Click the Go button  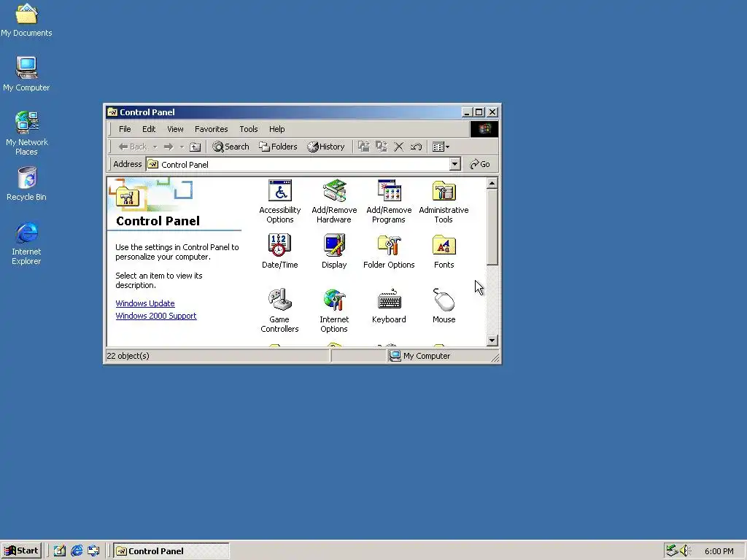tap(480, 164)
